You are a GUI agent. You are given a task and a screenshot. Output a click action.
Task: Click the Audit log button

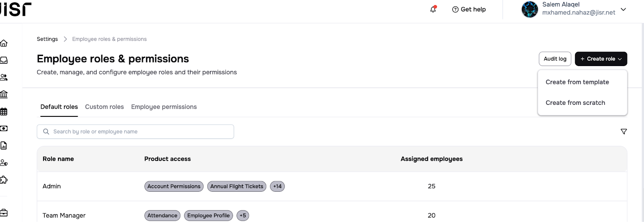click(x=555, y=59)
